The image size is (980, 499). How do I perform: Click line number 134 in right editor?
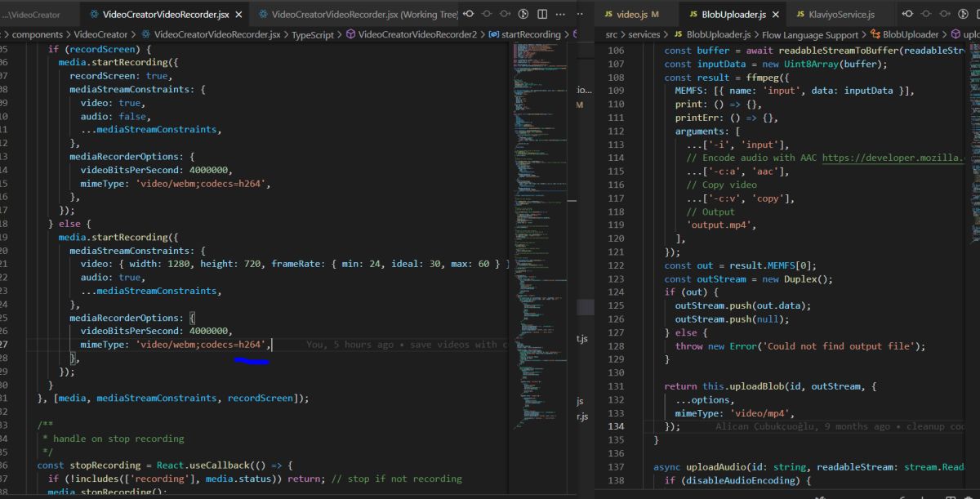[615, 426]
